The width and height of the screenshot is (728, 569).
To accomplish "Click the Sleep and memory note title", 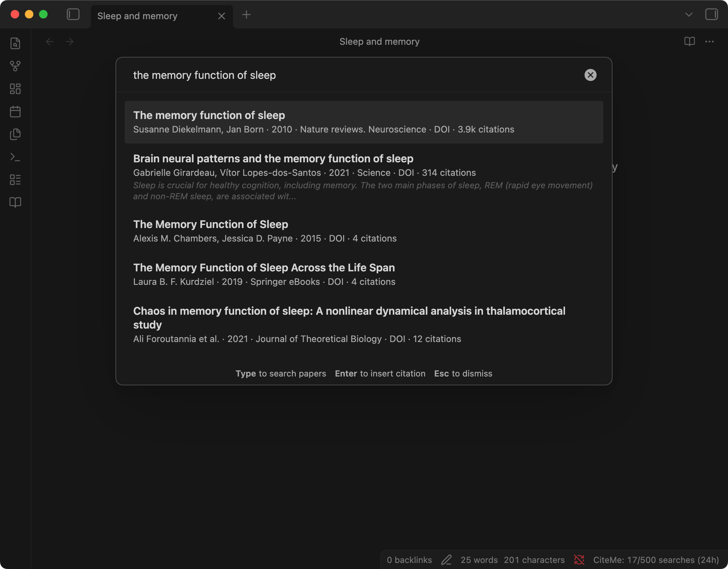I will click(379, 42).
